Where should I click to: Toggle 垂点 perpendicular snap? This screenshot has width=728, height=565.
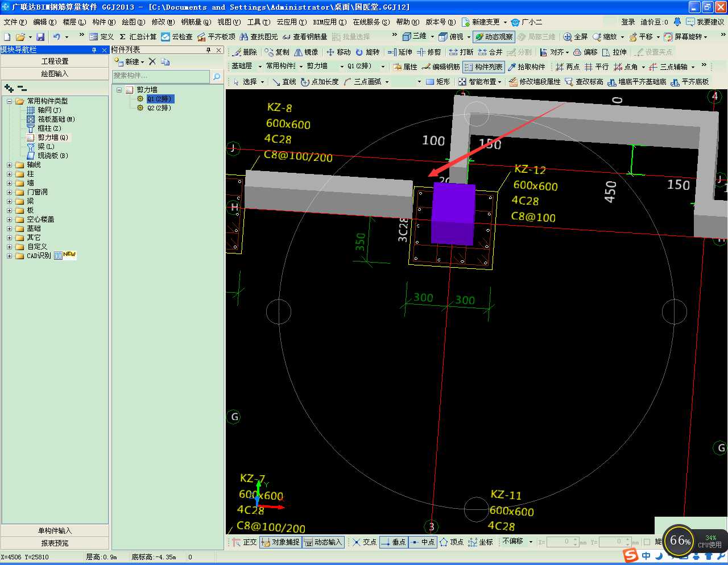pyautogui.click(x=393, y=542)
